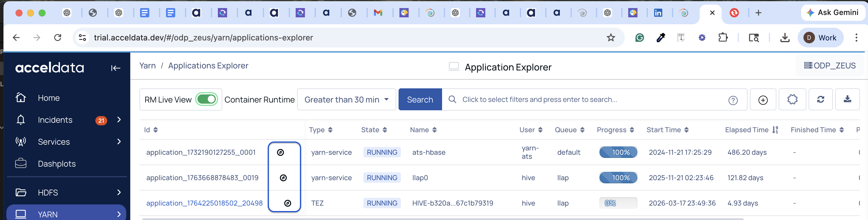The height and width of the screenshot is (220, 868).
Task: Click the compass icon for llap0 row
Action: [283, 178]
